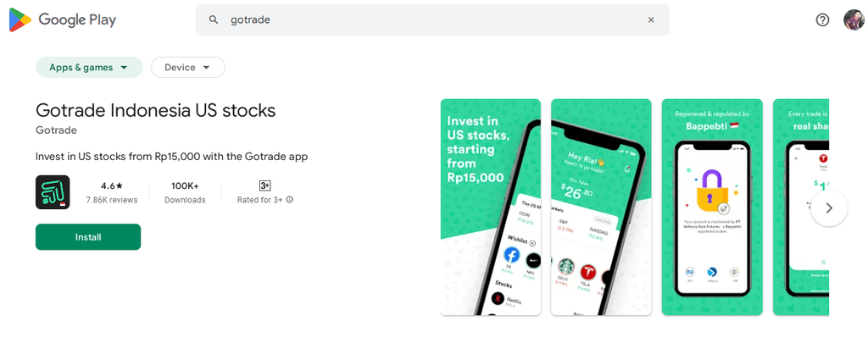Focus the gotrade search field
The height and width of the screenshot is (343, 868).
(432, 20)
